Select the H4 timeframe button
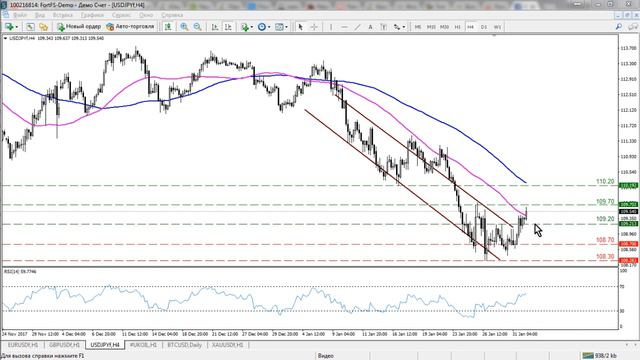The width and height of the screenshot is (640, 360). [x=470, y=27]
